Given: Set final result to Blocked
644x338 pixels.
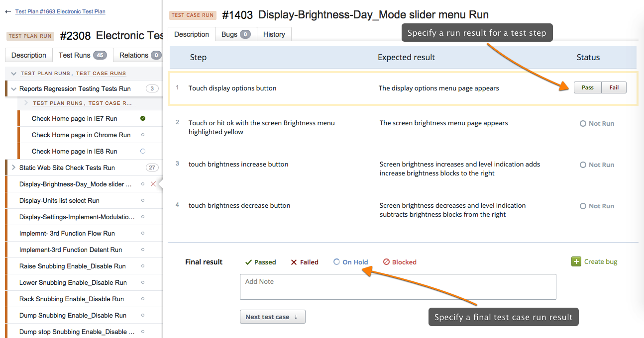Looking at the screenshot, I should [400, 262].
